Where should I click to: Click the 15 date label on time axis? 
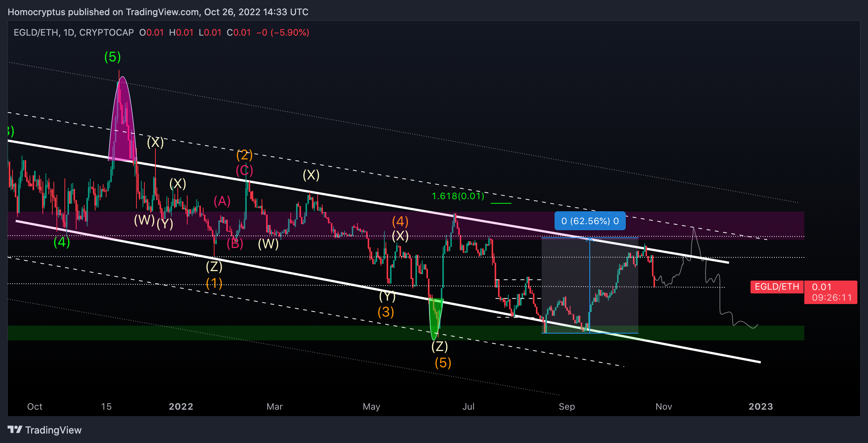107,406
